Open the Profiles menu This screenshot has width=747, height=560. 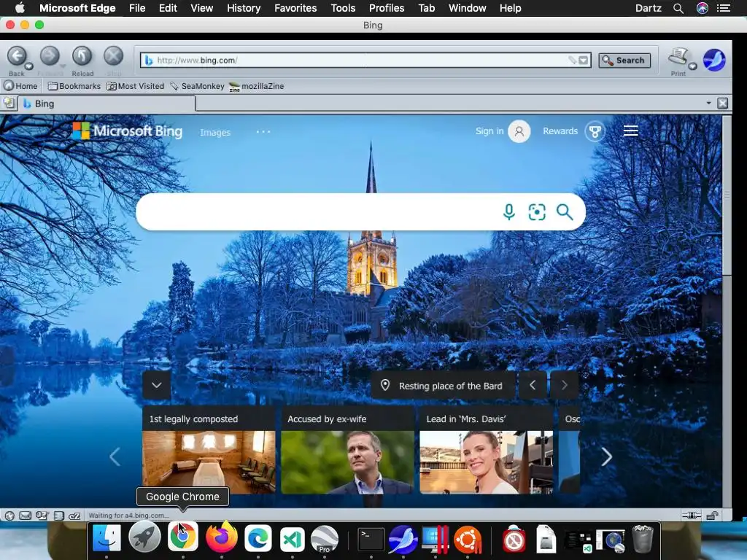click(x=387, y=8)
